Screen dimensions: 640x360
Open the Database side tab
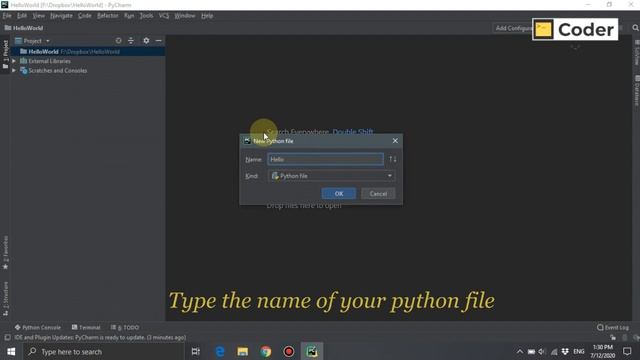tap(636, 91)
